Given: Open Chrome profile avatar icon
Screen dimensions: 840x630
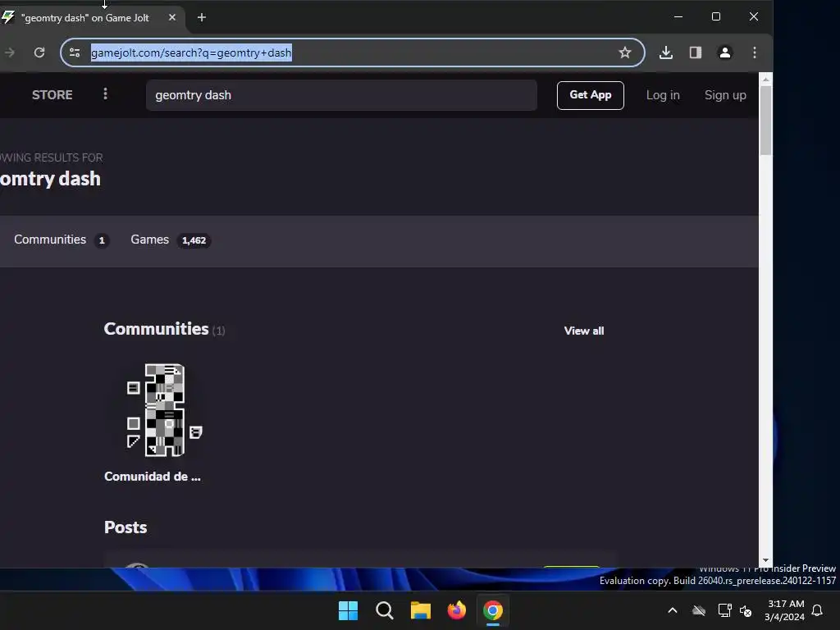Looking at the screenshot, I should click(x=725, y=52).
